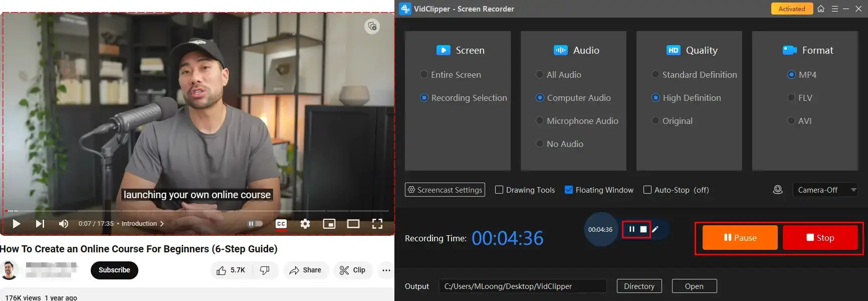Viewport: 868px width, 301px height.
Task: Dislike the video
Action: [265, 270]
